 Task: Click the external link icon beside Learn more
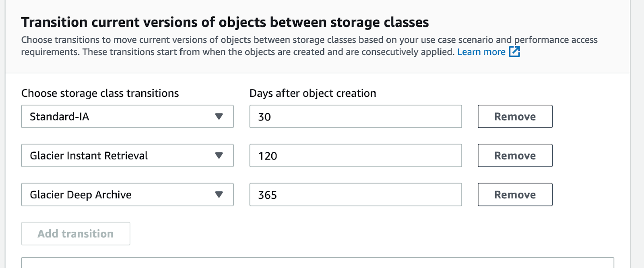point(514,52)
